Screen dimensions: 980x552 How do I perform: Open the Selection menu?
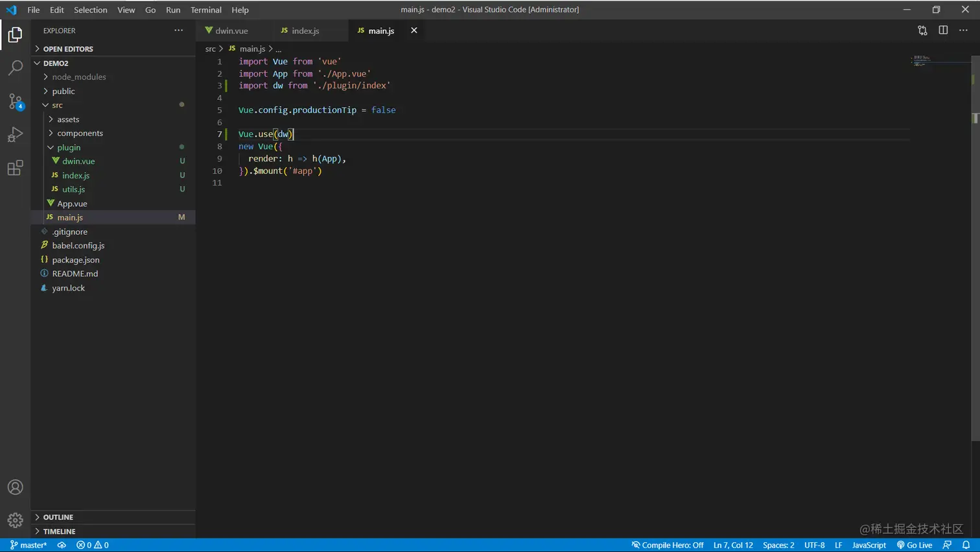coord(91,10)
